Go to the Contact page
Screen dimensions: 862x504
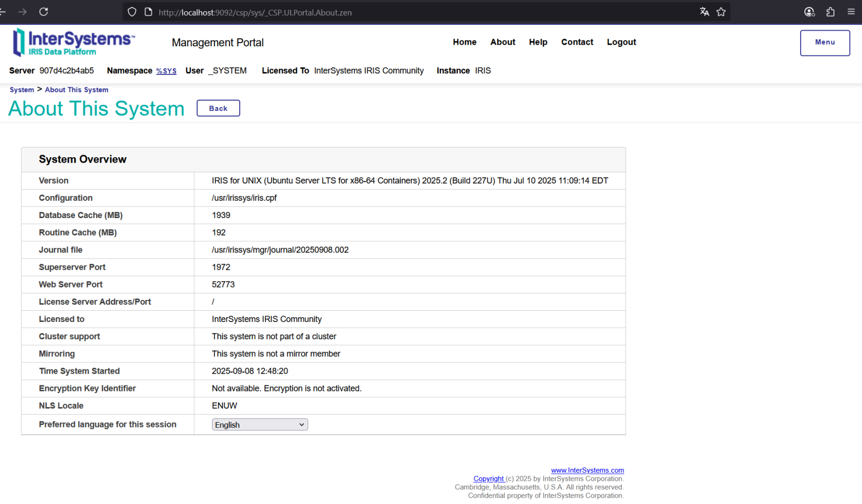point(577,42)
